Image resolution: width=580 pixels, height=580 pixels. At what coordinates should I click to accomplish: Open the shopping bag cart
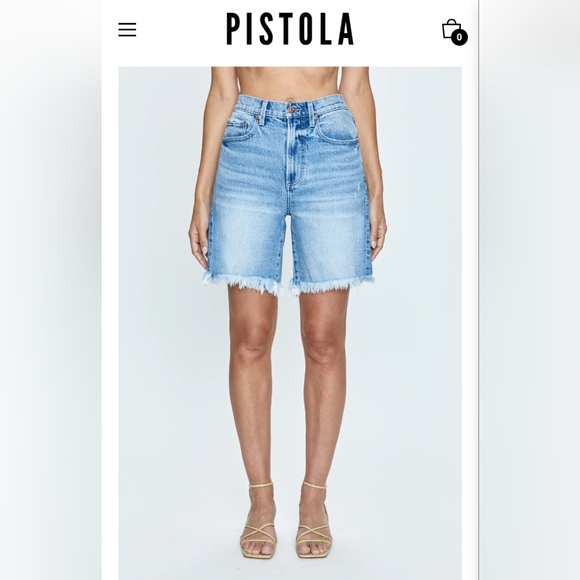tap(452, 28)
